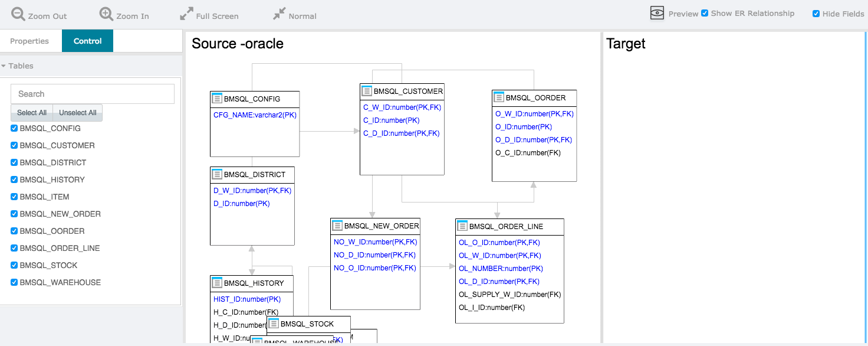Click the O_W_ID:number(PK,FK) field
The height and width of the screenshot is (346, 868).
pyautogui.click(x=534, y=114)
